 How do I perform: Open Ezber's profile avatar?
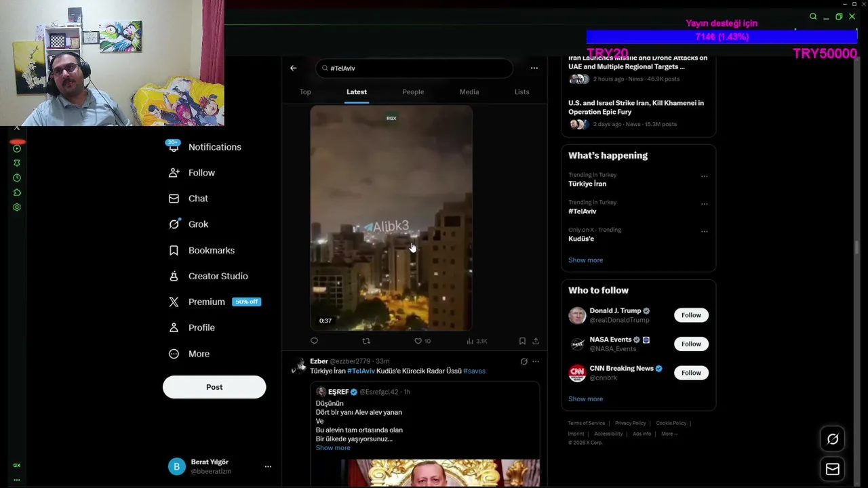click(299, 366)
